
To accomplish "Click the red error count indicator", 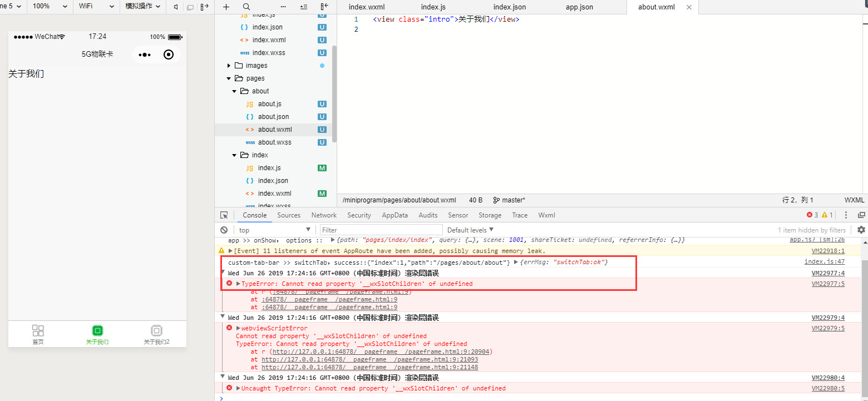I will point(812,215).
